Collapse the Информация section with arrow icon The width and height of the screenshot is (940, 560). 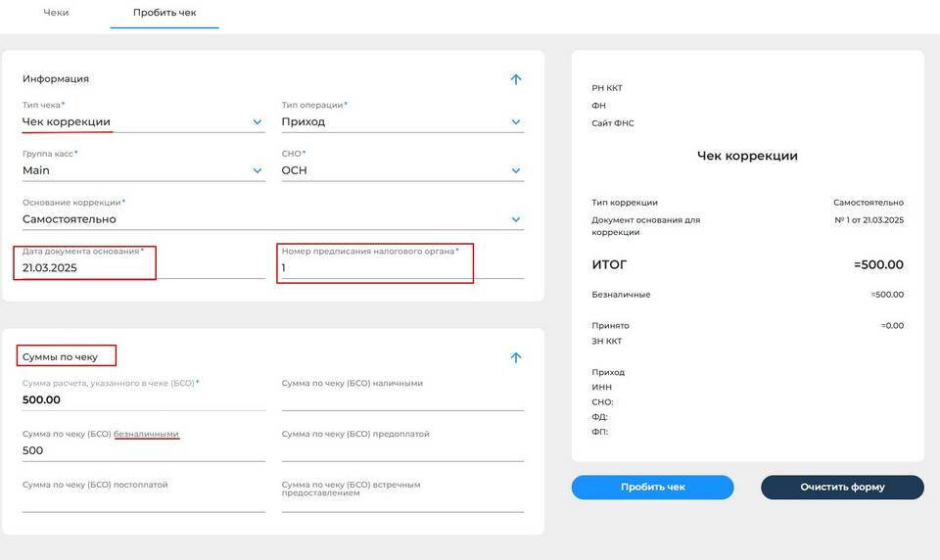click(516, 79)
